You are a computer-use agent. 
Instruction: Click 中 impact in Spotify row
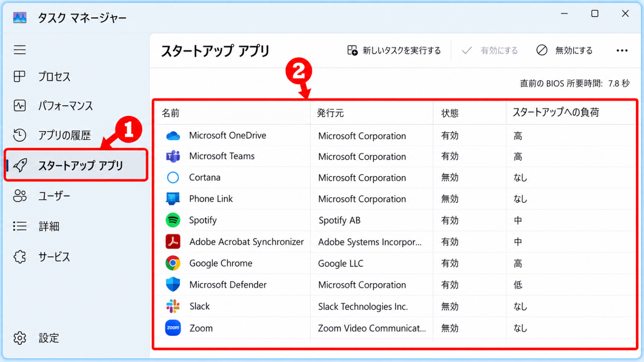click(518, 220)
